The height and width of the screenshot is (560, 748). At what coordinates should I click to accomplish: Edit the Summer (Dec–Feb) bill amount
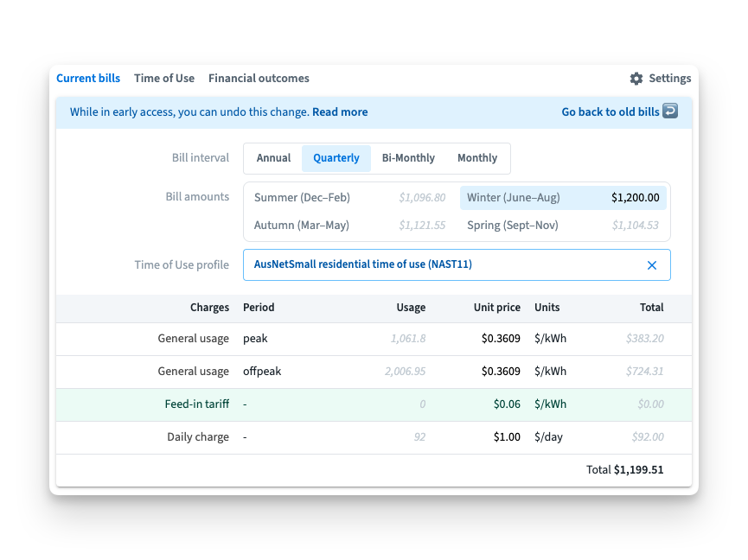pyautogui.click(x=422, y=198)
